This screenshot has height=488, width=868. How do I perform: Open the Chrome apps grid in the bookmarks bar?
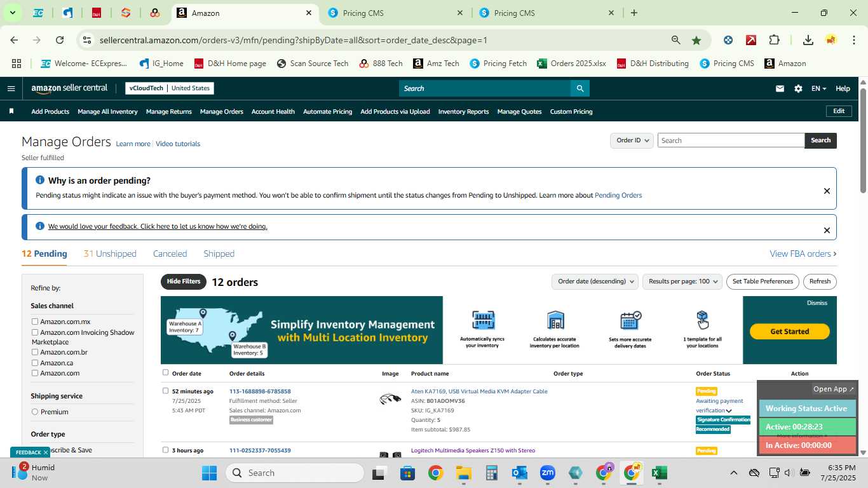(x=17, y=64)
